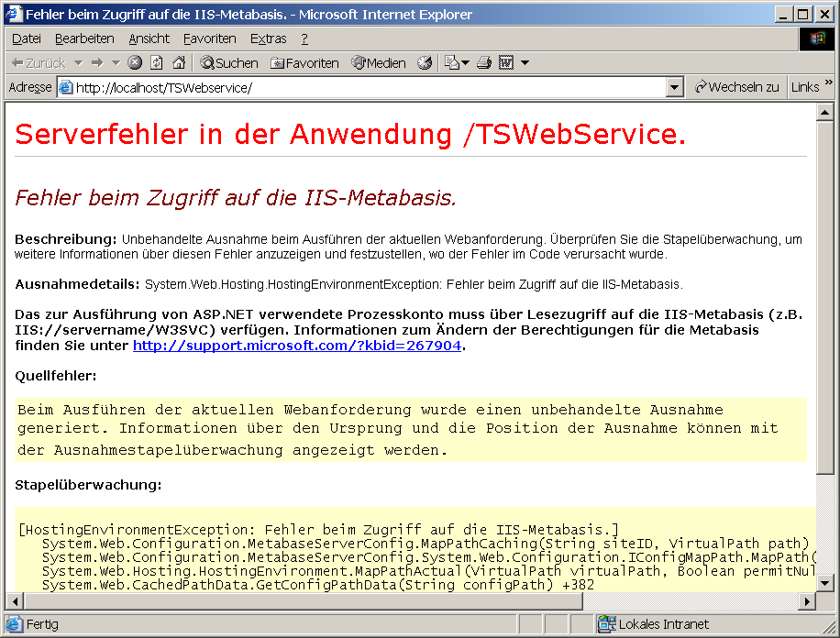Open the back button history dropdown arrow
This screenshot has width=840, height=638.
click(x=78, y=62)
